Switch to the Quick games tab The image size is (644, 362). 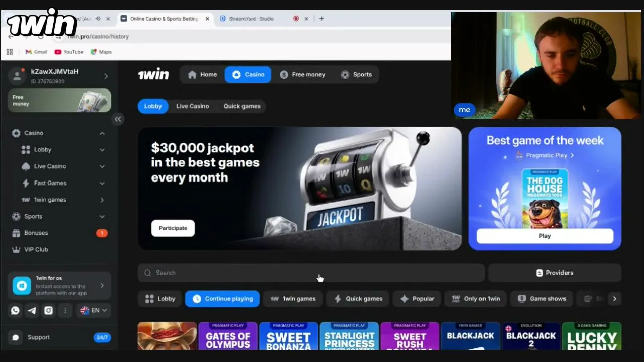tap(242, 106)
